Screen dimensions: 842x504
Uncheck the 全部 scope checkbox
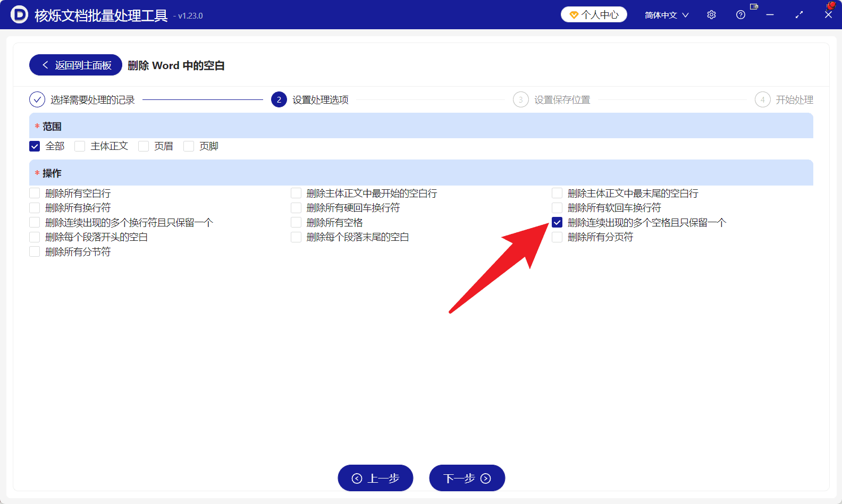35,146
